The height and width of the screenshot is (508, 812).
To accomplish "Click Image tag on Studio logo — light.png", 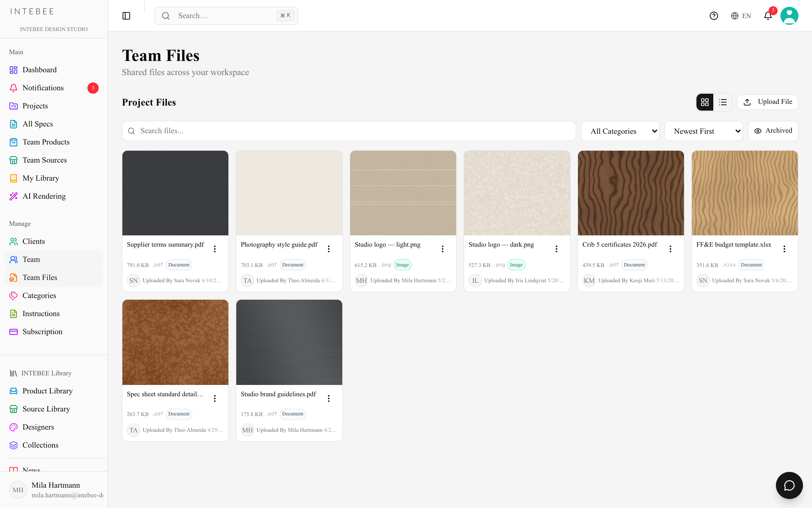I will pyautogui.click(x=402, y=265).
